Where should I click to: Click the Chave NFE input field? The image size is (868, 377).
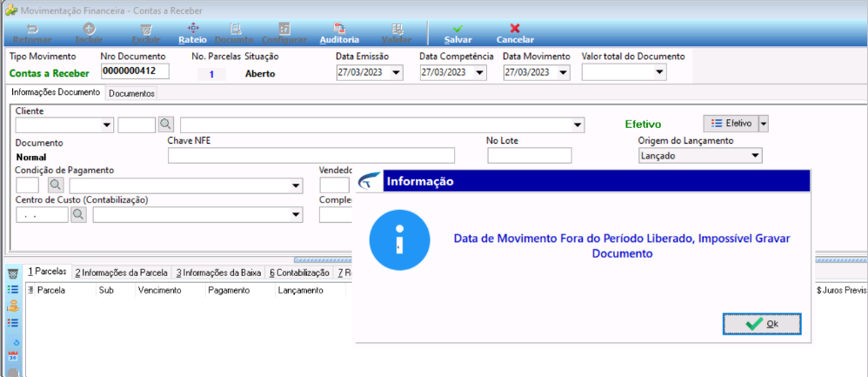pos(311,156)
